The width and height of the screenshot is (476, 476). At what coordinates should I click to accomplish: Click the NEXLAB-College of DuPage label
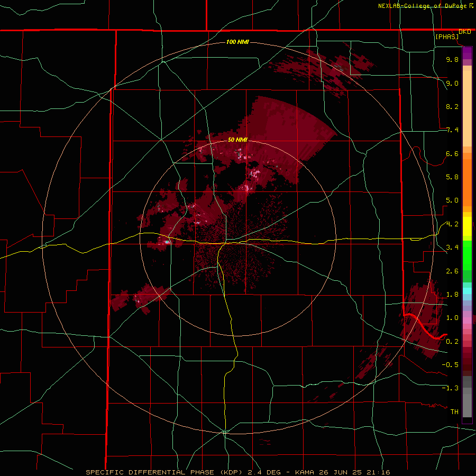click(x=422, y=6)
